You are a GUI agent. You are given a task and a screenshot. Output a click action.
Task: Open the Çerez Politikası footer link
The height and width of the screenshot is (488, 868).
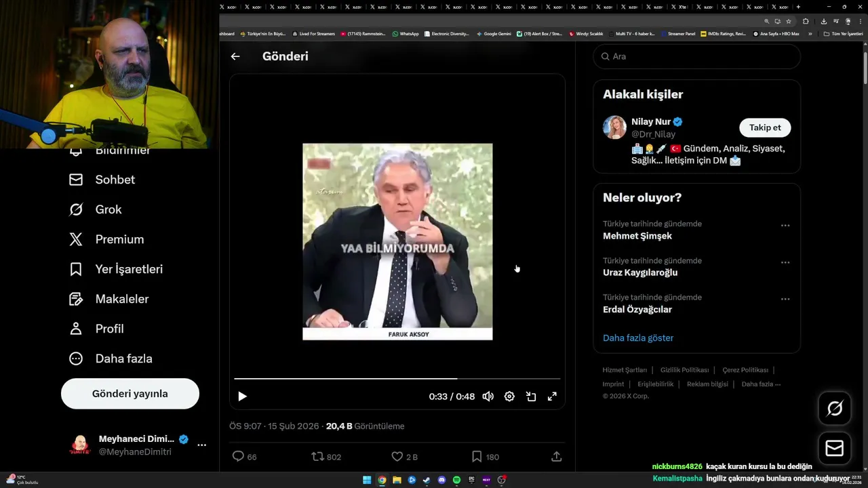pos(745,370)
